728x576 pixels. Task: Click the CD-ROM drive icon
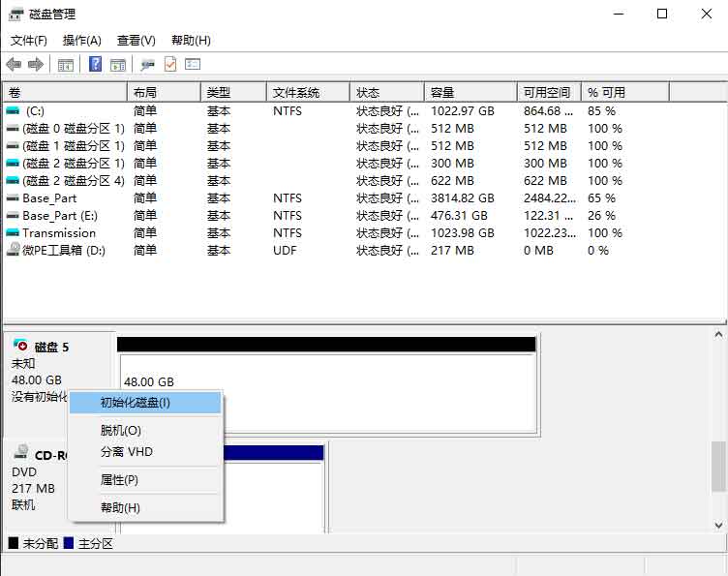point(21,452)
